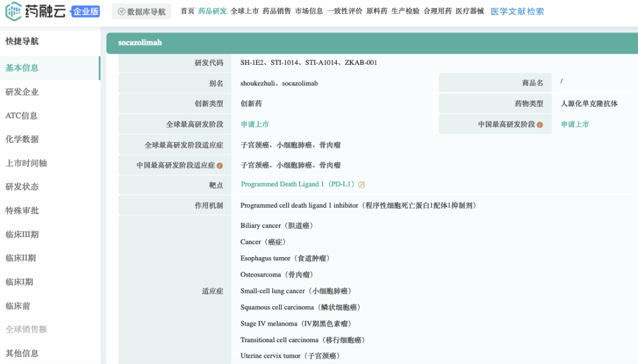Screen dimensions: 638x364
Task: Open external link icon next to PD-L1 target
Action: [x=362, y=185]
